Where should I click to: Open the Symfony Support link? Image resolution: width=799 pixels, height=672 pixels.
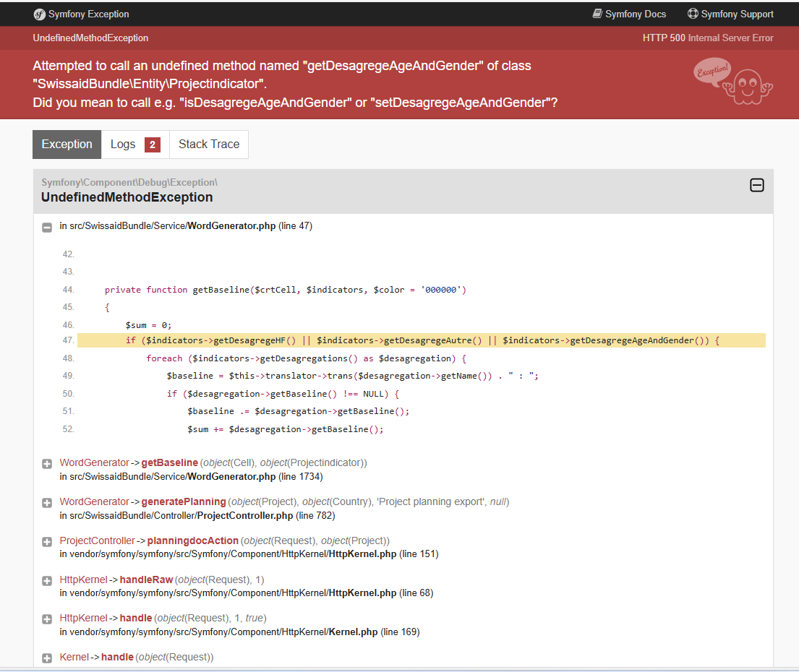730,14
